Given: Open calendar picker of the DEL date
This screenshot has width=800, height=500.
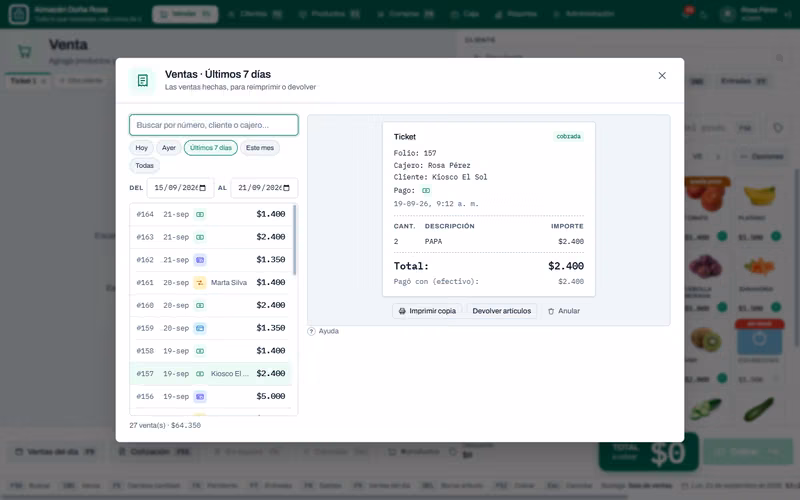Looking at the screenshot, I should [203, 188].
